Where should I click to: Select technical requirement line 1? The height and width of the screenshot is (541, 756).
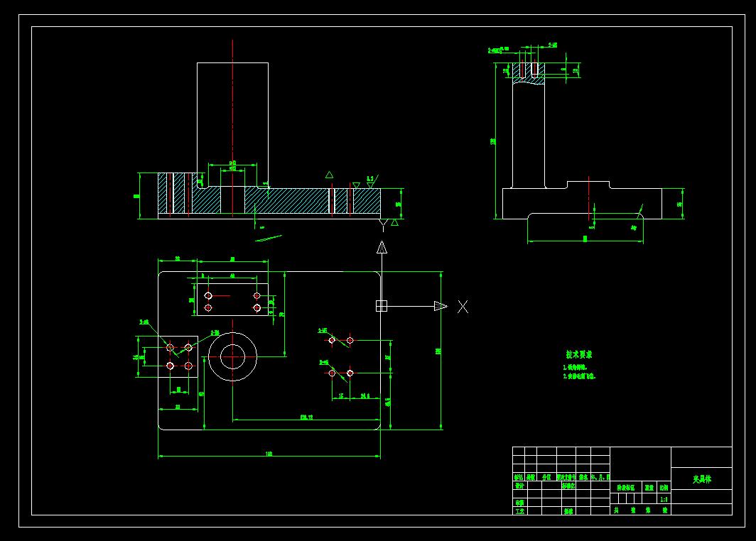[x=575, y=367]
